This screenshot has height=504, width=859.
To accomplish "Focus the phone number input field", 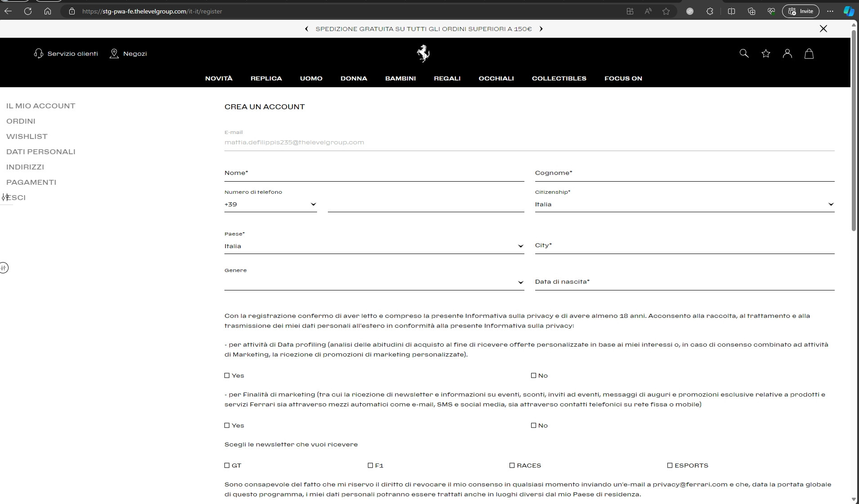I will (x=426, y=205).
